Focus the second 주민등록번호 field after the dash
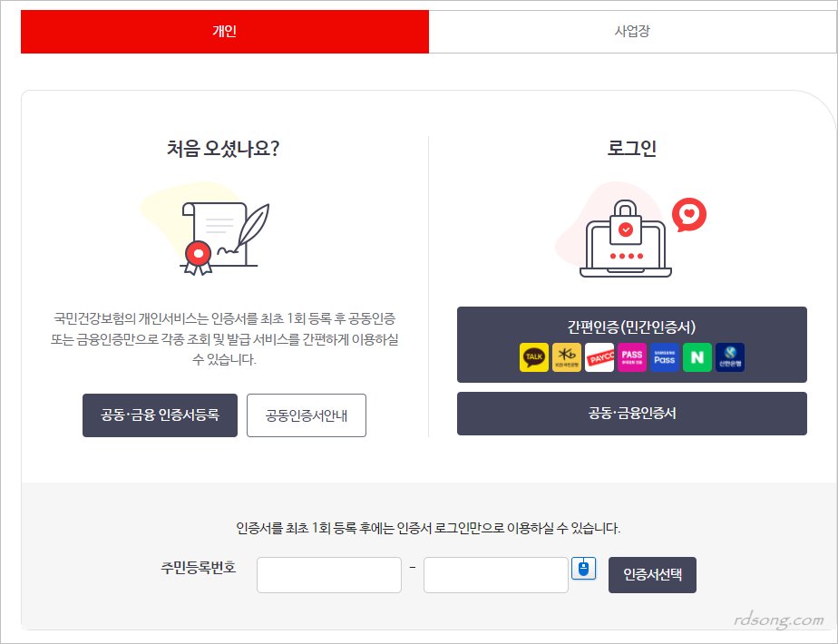The image size is (838, 644). click(495, 575)
